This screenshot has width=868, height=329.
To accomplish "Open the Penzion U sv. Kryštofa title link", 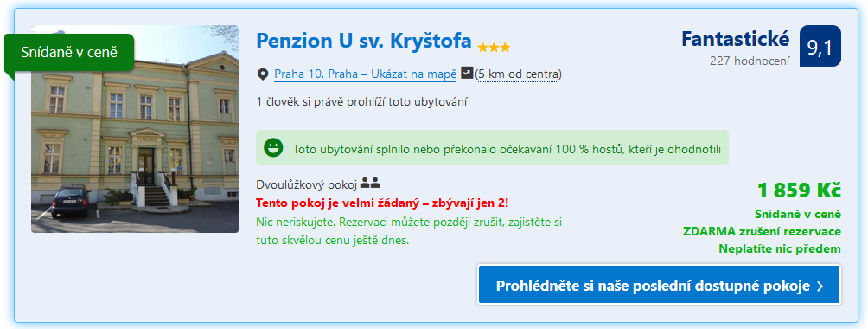I will point(364,41).
